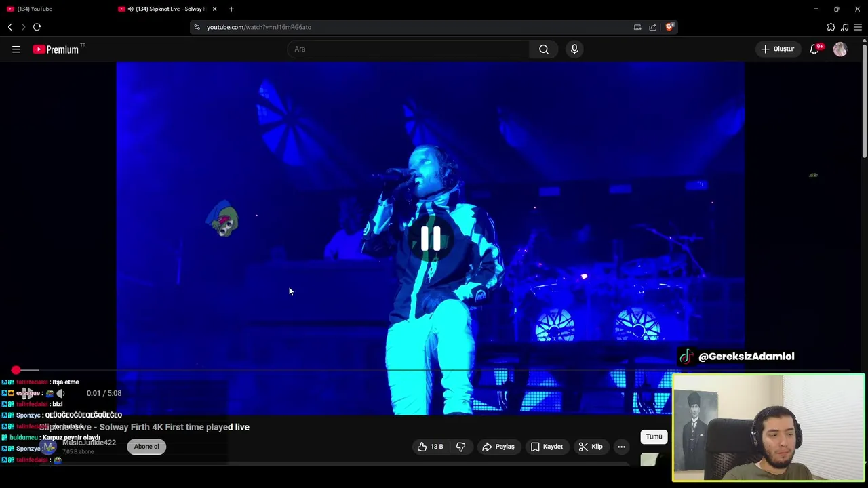Dislike the video with thumbs-down
The image size is (868, 488).
pos(460,447)
